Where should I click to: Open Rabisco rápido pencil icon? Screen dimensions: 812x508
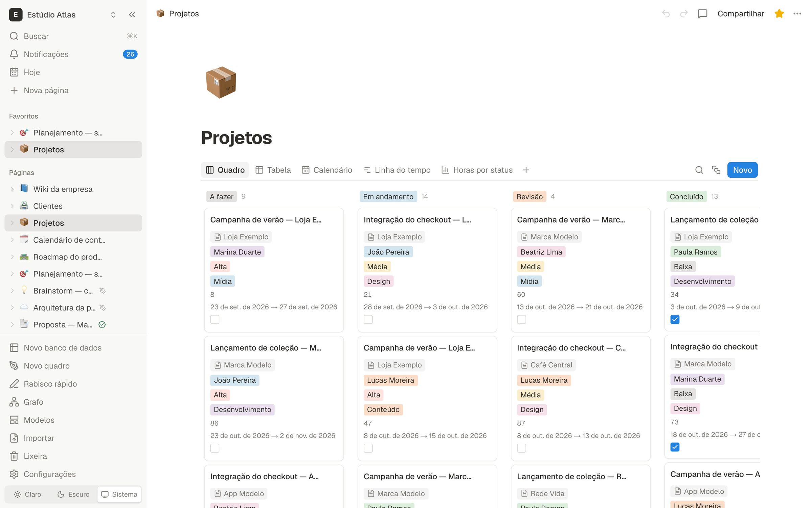pyautogui.click(x=14, y=384)
